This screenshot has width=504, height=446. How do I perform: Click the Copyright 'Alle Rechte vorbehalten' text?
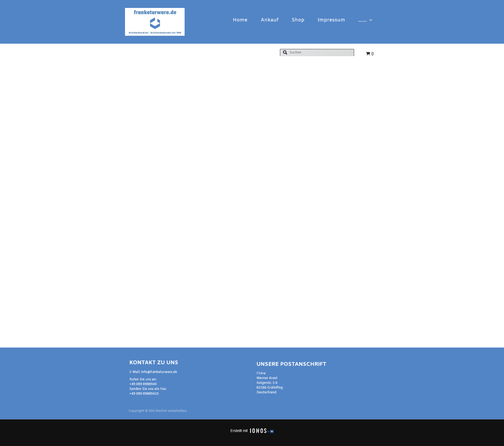158,411
